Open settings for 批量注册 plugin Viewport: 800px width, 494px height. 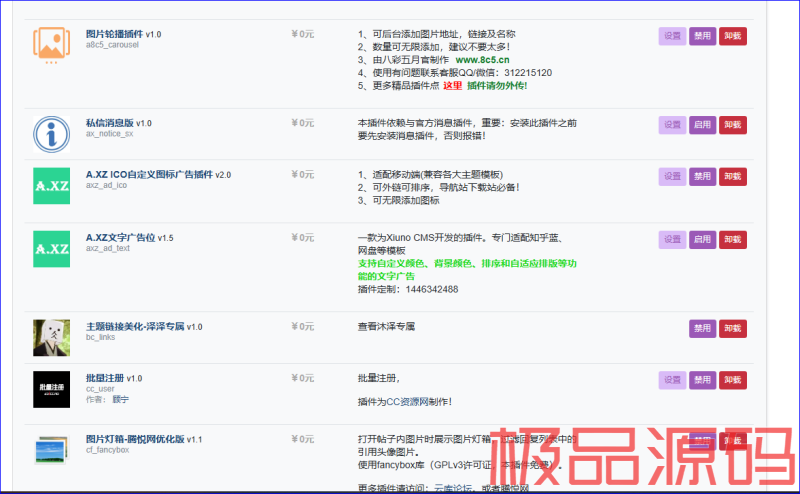[672, 380]
